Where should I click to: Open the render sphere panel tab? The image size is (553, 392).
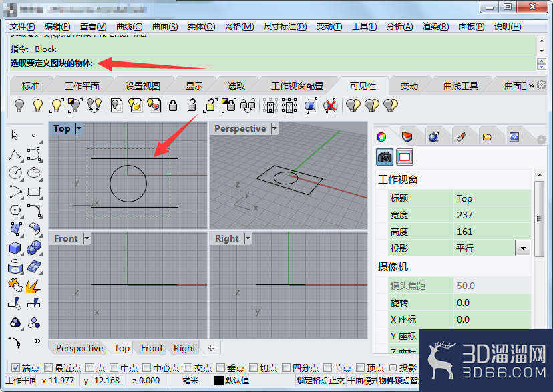pos(434,137)
